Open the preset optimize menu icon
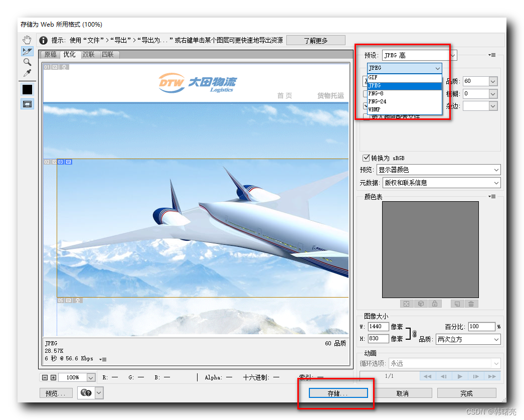Image resolution: width=524 pixels, height=420 pixels. point(491,55)
